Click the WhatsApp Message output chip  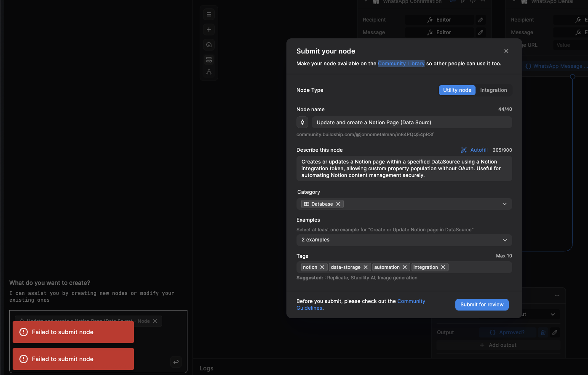(x=556, y=66)
